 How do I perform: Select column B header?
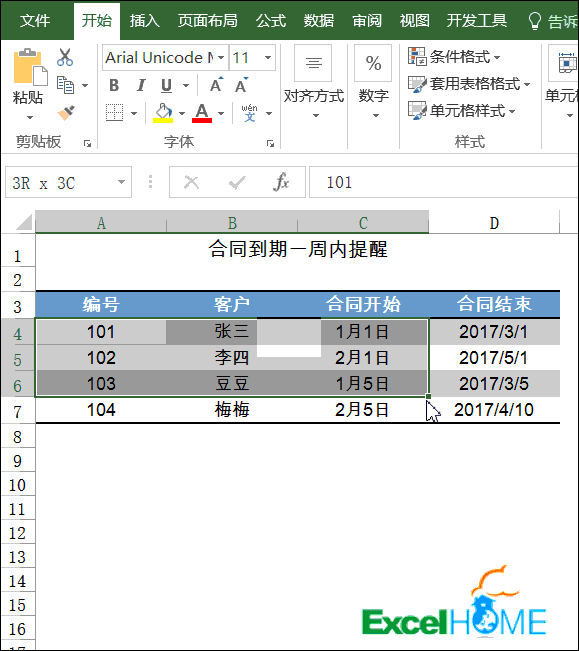[x=232, y=223]
